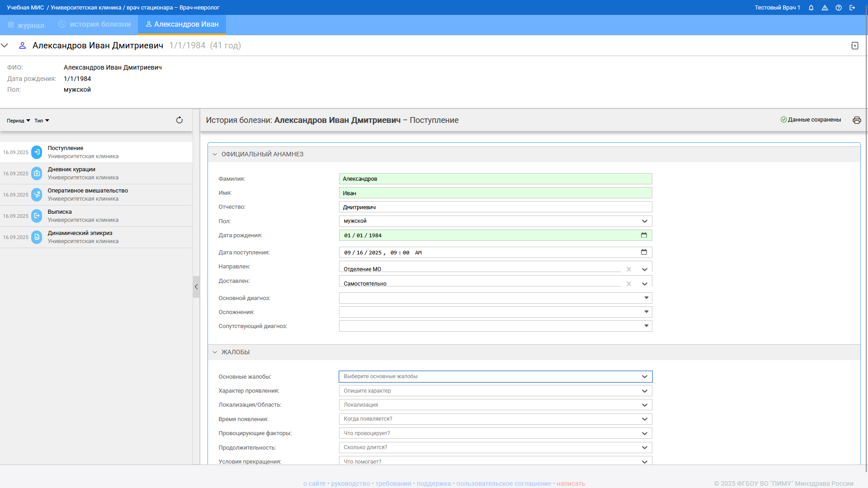Click the logout icon in header
Image resolution: width=868 pixels, height=488 pixels.
[x=852, y=8]
